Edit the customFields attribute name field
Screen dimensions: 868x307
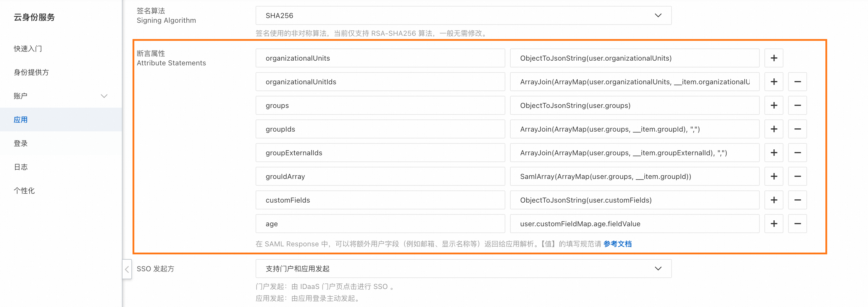coord(380,200)
